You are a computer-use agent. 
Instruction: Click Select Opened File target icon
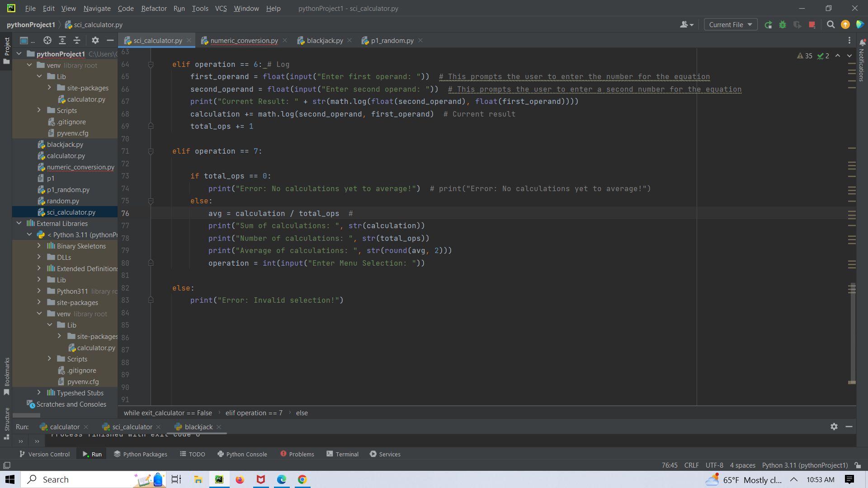(x=47, y=40)
